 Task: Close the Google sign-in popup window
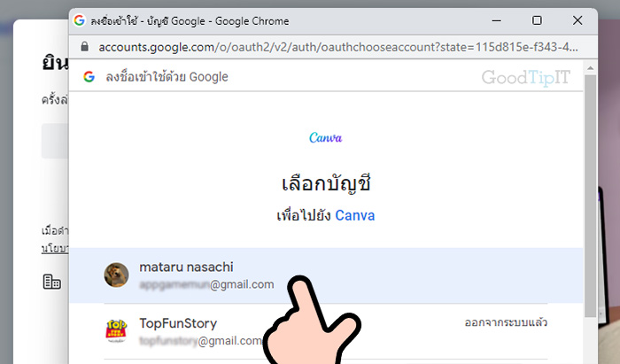(x=577, y=20)
